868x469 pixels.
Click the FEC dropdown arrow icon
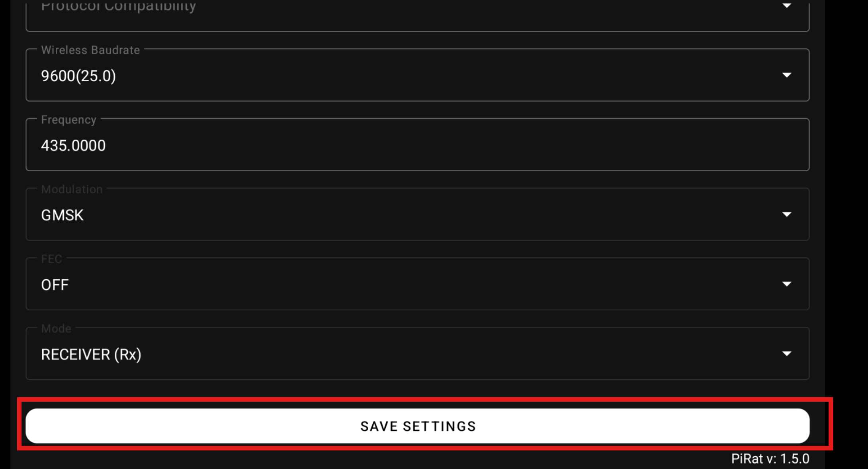pyautogui.click(x=786, y=285)
